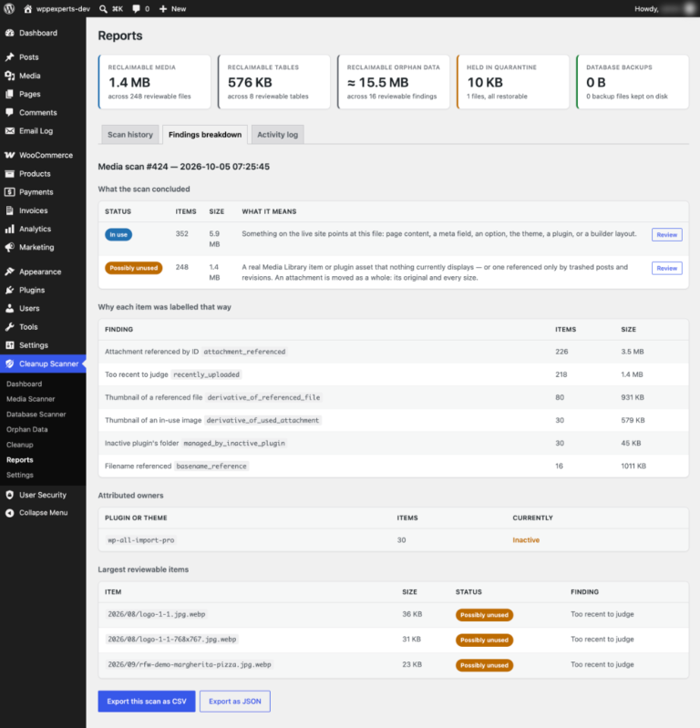Screen dimensions: 700x728
Task: Click the Email Log envelope icon
Action: pyautogui.click(x=10, y=131)
